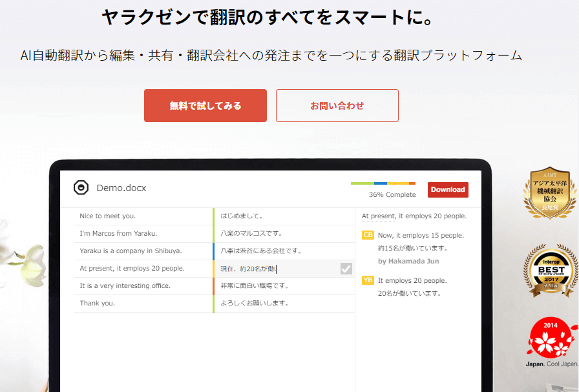The image size is (579, 392).
Task: Click suggestion 'Now, it employs 15 people.'
Action: click(x=421, y=236)
